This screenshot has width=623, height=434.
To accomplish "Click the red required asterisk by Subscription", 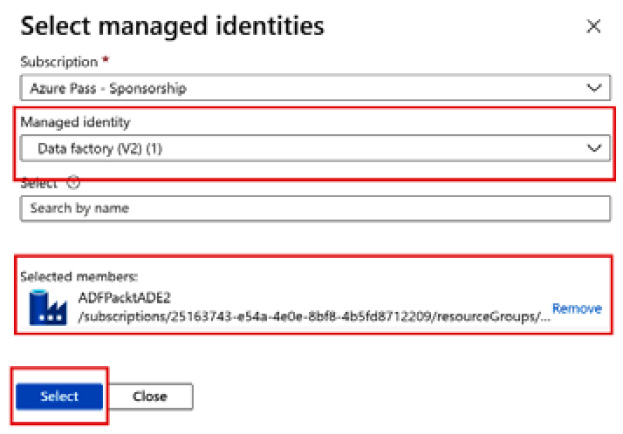I will [106, 63].
